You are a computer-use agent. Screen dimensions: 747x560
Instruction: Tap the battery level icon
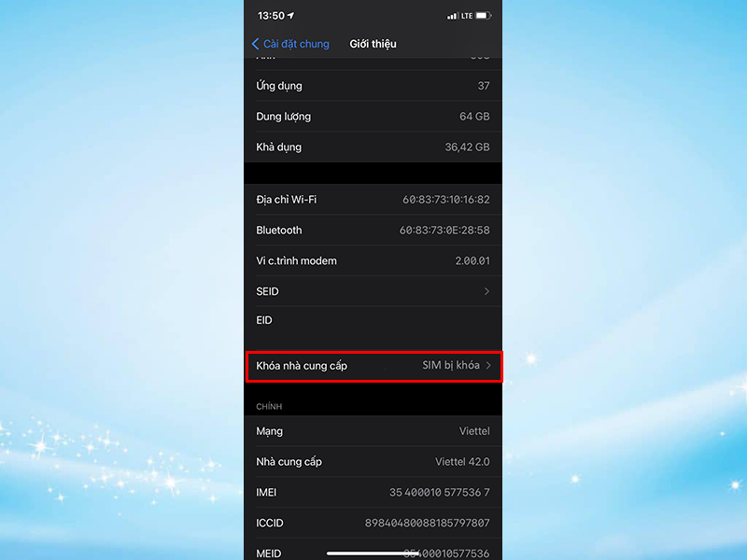tap(482, 15)
